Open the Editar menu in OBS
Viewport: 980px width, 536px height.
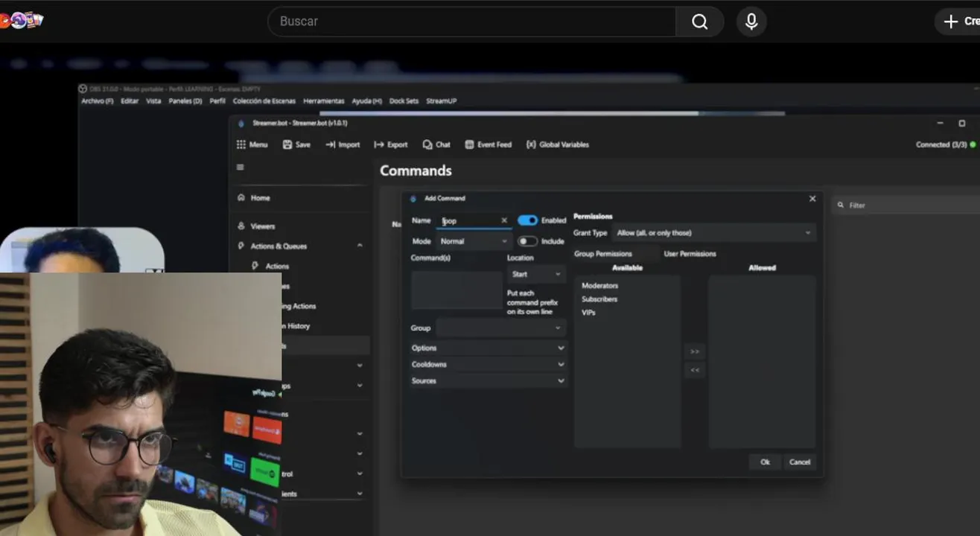[x=130, y=101]
